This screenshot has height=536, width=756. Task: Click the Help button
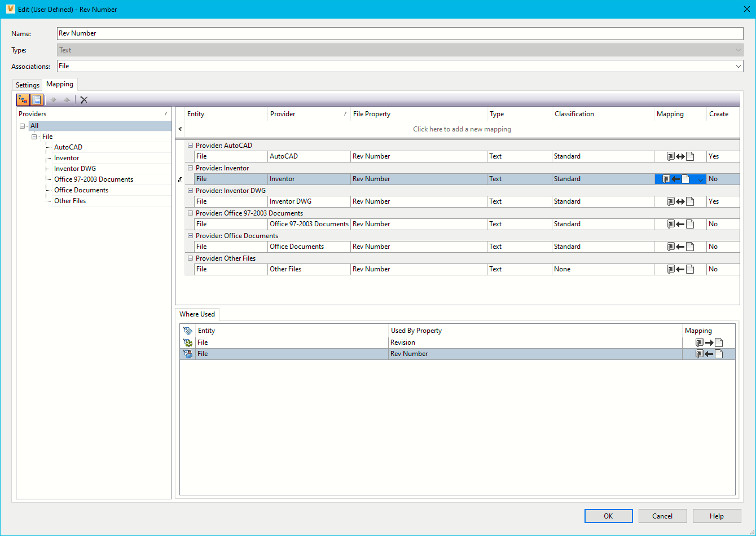point(717,516)
